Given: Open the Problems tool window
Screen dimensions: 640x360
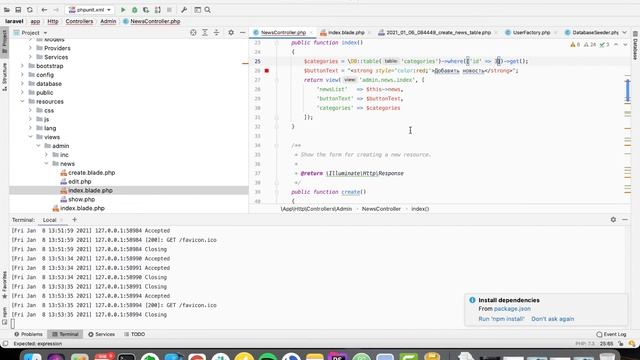Looking at the screenshot, I should (28, 334).
